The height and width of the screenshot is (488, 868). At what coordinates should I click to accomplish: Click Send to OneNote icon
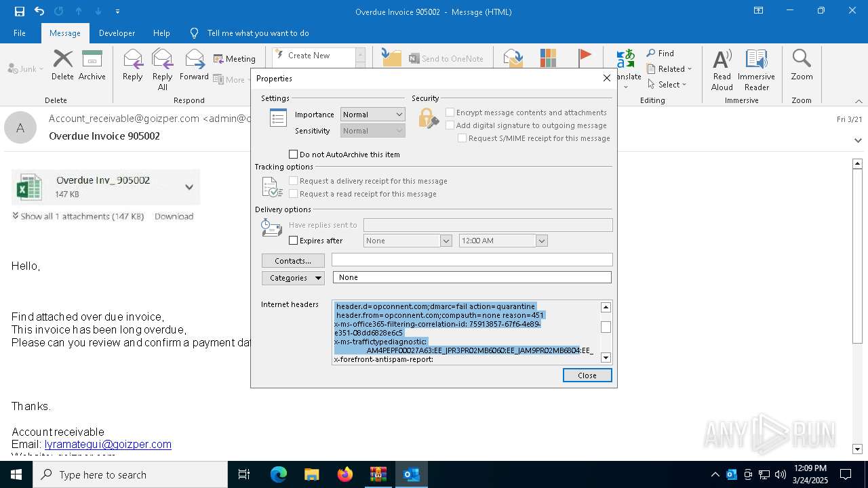[x=446, y=59]
